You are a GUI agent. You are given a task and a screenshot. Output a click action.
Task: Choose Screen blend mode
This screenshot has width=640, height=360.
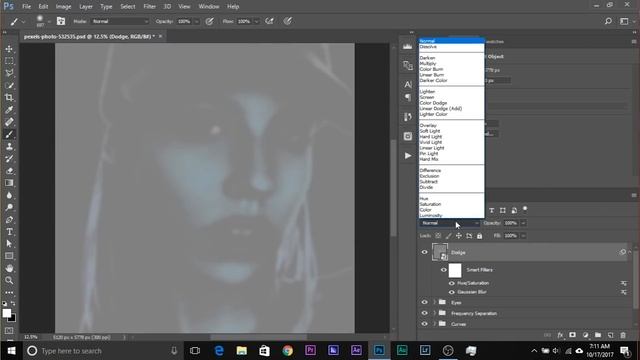(427, 98)
